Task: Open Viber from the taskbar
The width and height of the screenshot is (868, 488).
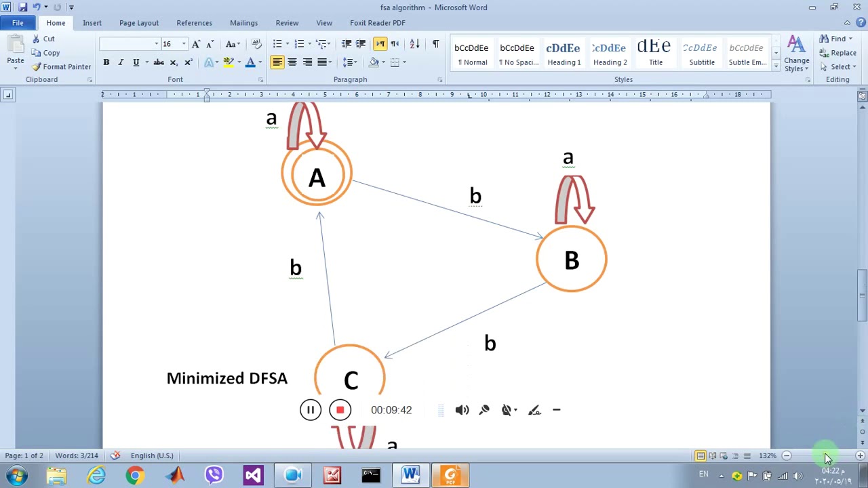Action: click(x=214, y=475)
